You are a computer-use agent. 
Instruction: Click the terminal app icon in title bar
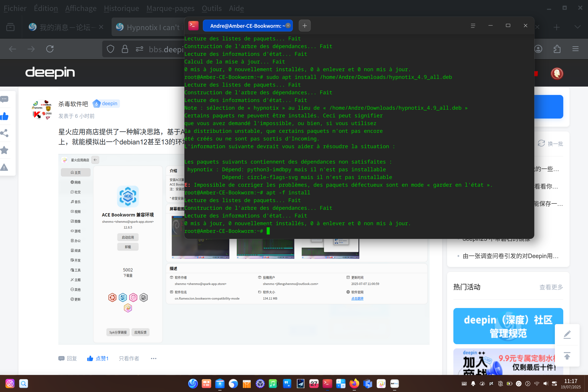(x=193, y=25)
